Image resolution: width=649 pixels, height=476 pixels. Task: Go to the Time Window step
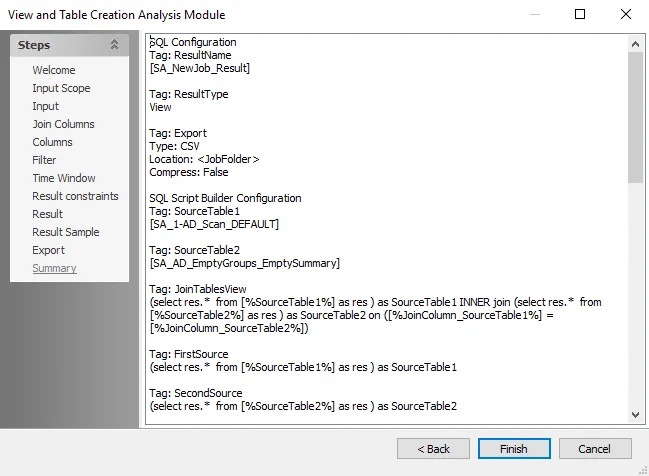(x=64, y=178)
